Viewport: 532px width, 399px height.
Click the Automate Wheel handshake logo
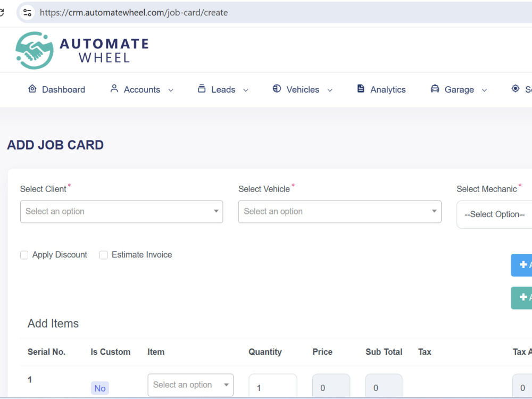point(34,50)
